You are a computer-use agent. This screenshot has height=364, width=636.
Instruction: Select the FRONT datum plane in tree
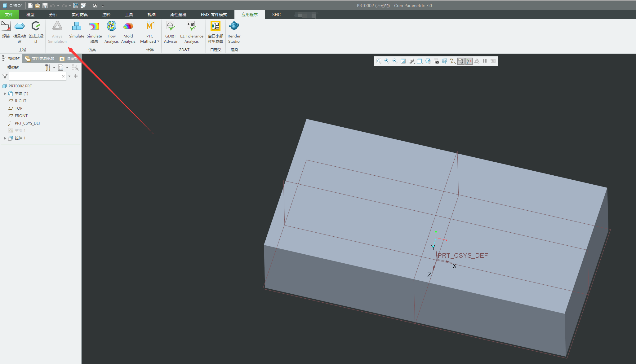18,116
